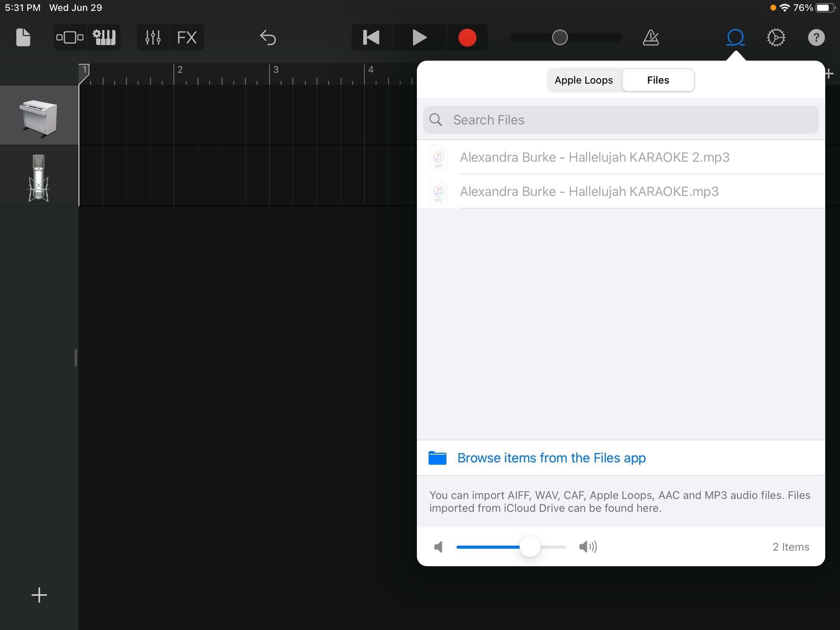This screenshot has width=840, height=630.
Task: Open Browse items from the Files app
Action: coord(552,458)
